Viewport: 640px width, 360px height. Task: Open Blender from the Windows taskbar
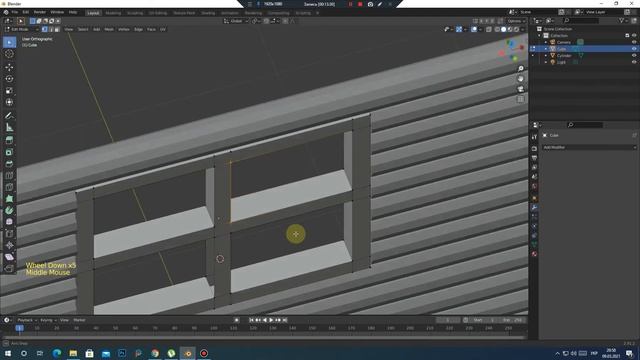coord(187,353)
